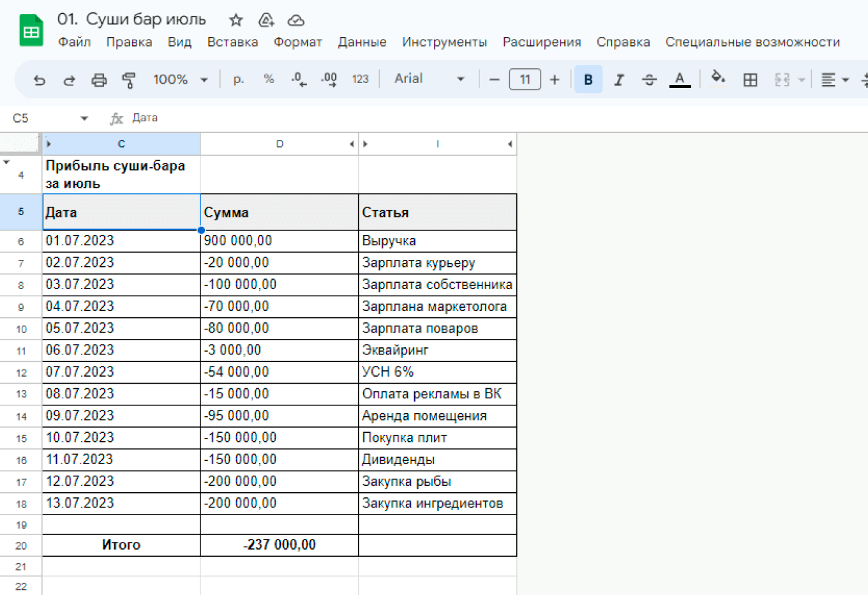Open Google Sheets home logo
Image resolution: width=868 pixels, height=595 pixels.
coord(31,31)
